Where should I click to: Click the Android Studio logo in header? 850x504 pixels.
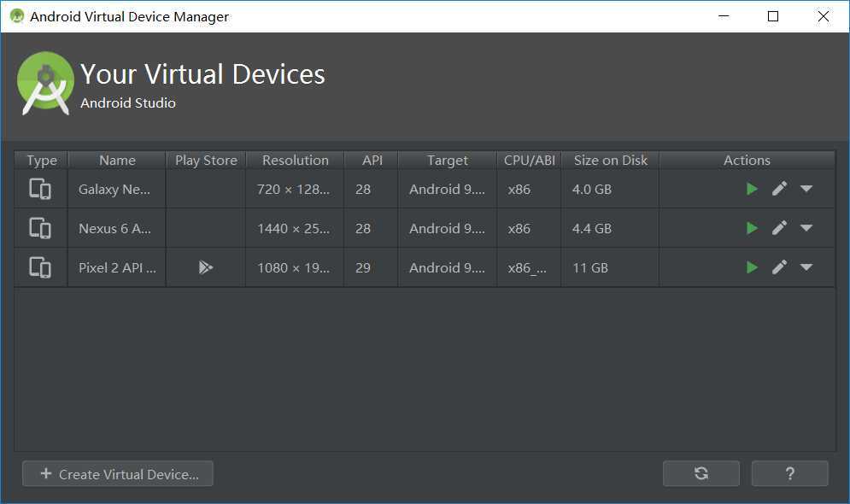pyautogui.click(x=45, y=83)
